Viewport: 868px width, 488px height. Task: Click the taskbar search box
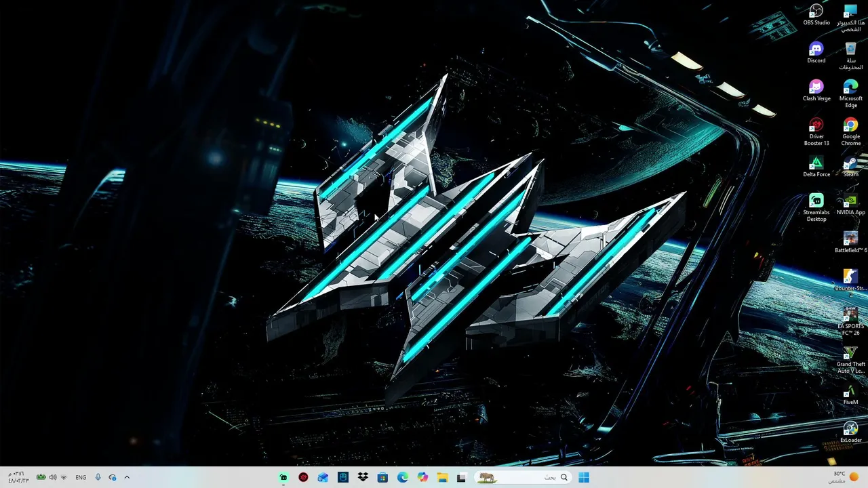click(523, 477)
